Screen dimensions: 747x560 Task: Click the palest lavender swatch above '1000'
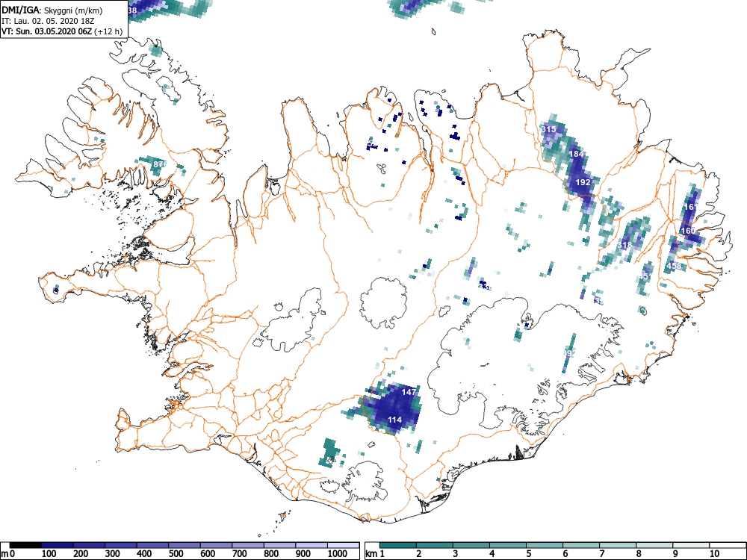344,545
